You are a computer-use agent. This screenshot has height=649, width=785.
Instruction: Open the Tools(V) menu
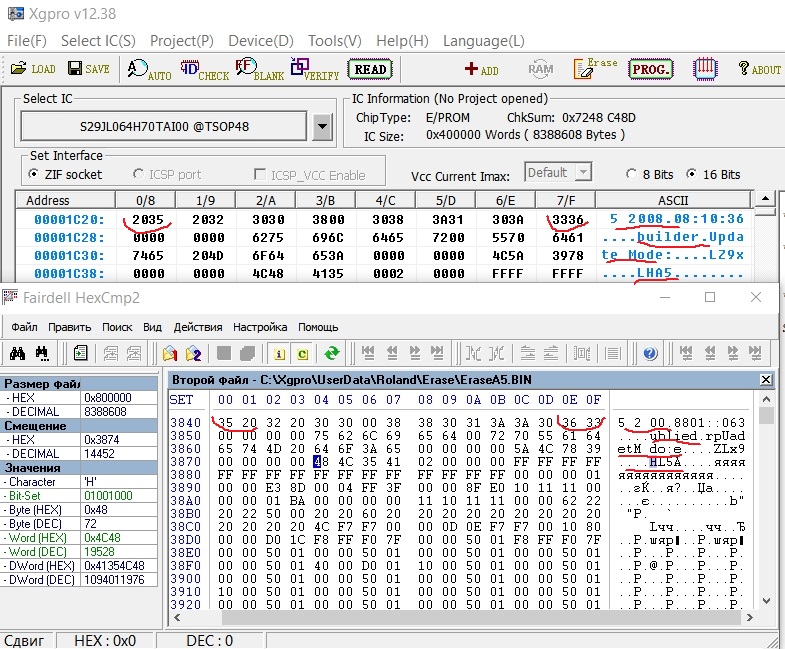(x=334, y=41)
